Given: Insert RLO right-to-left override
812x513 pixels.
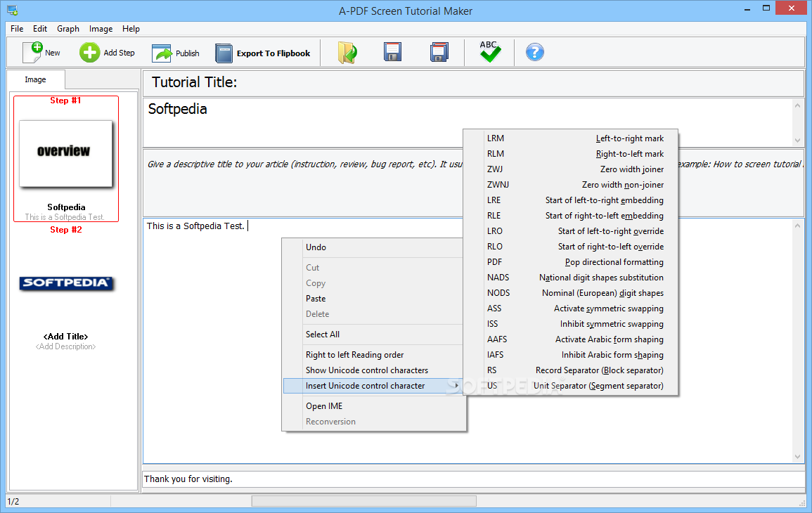Looking at the screenshot, I should pyautogui.click(x=570, y=247).
